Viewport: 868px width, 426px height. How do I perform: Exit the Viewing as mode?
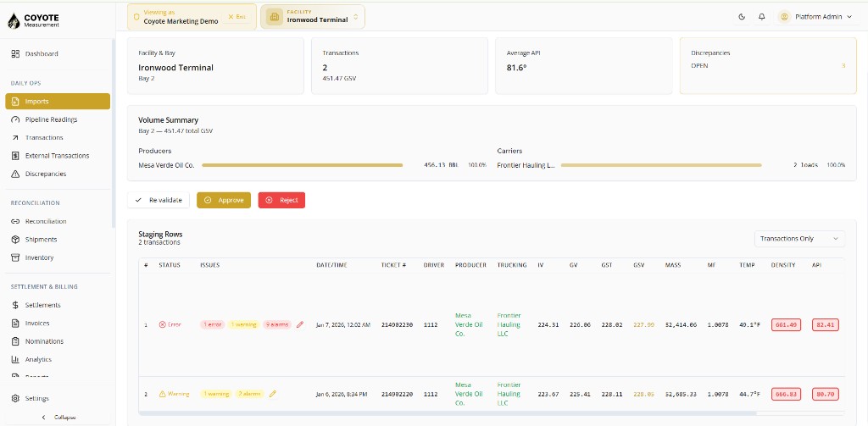tap(237, 17)
